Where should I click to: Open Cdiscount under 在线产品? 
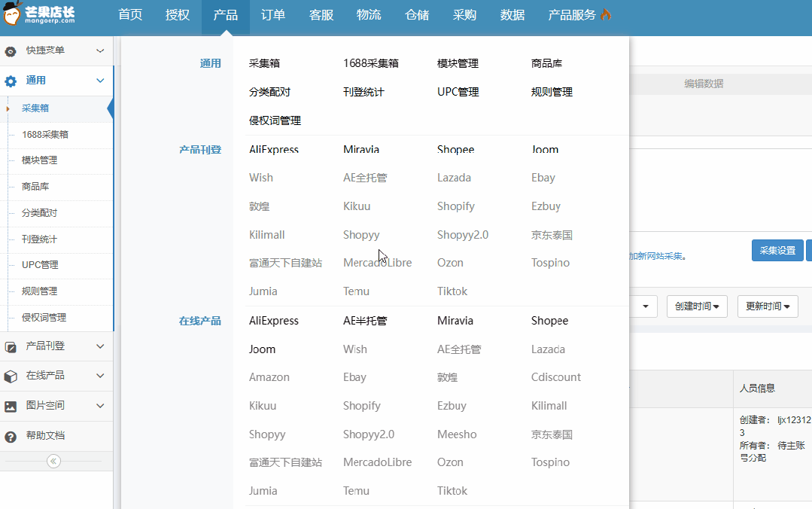pyautogui.click(x=556, y=377)
